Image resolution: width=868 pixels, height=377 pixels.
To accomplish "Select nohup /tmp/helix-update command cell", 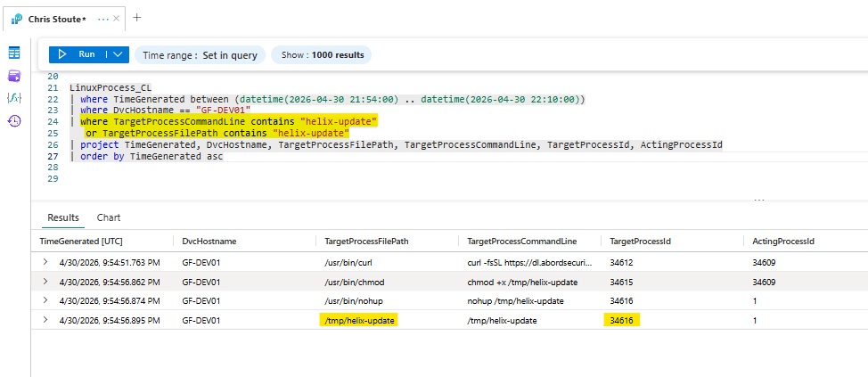I will tap(515, 301).
